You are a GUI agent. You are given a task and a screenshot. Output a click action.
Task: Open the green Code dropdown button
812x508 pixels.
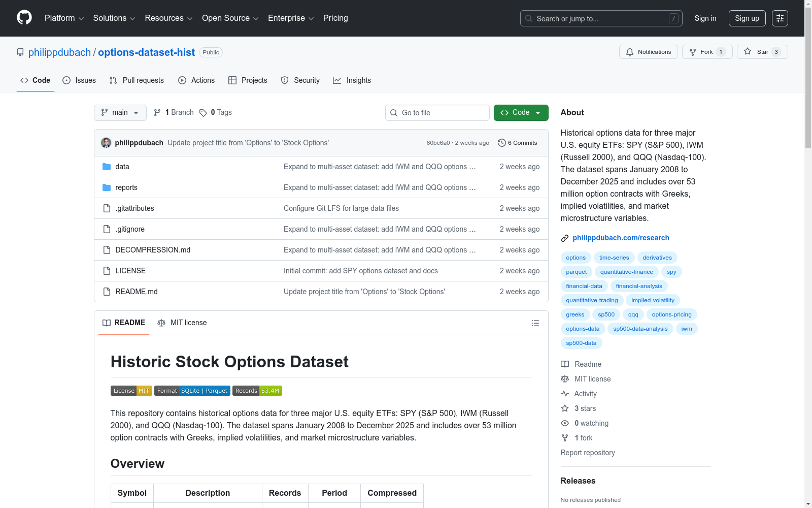(x=521, y=113)
